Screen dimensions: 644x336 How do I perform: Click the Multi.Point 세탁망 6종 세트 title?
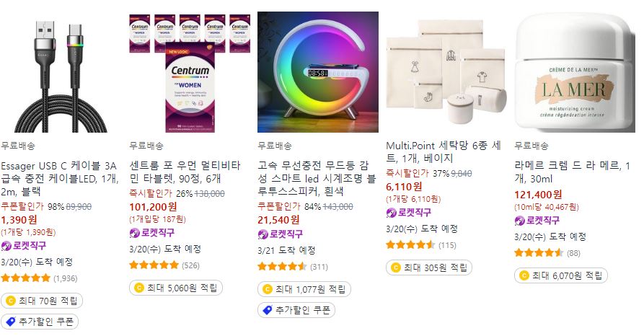tap(444, 151)
